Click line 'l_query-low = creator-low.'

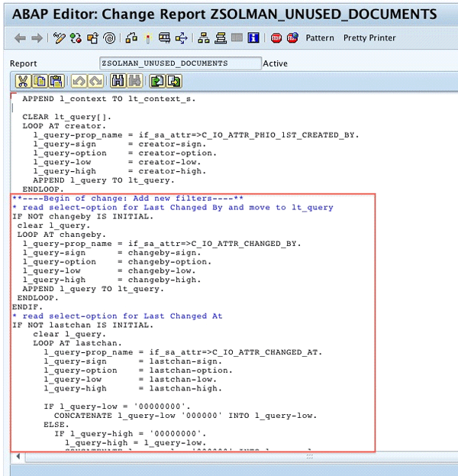[117, 162]
